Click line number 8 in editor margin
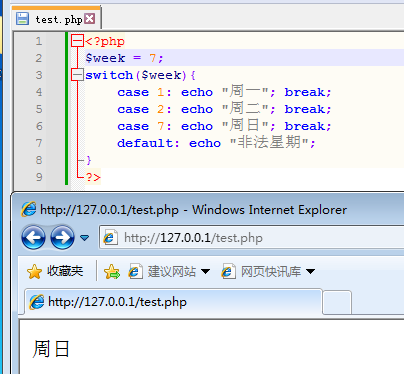 click(x=39, y=160)
